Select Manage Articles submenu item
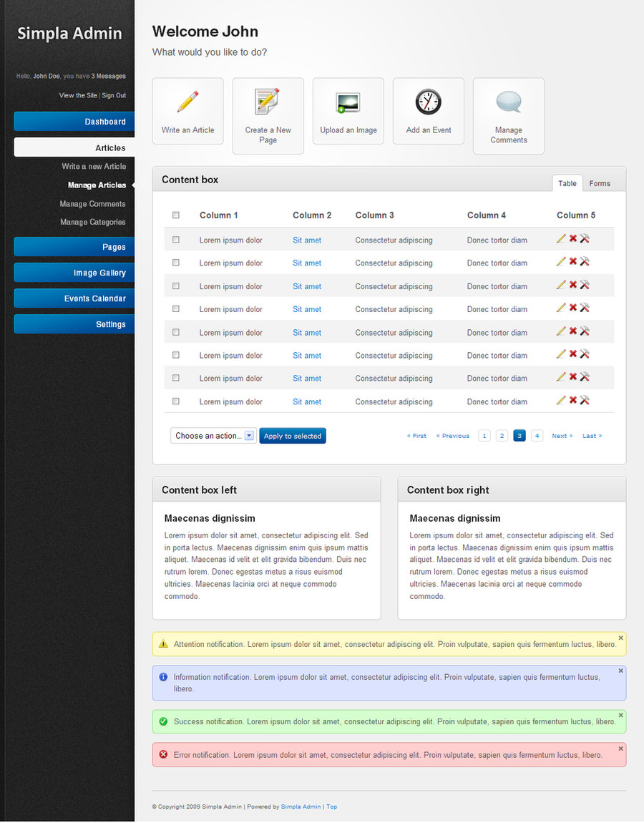The width and height of the screenshot is (644, 823). pos(97,185)
